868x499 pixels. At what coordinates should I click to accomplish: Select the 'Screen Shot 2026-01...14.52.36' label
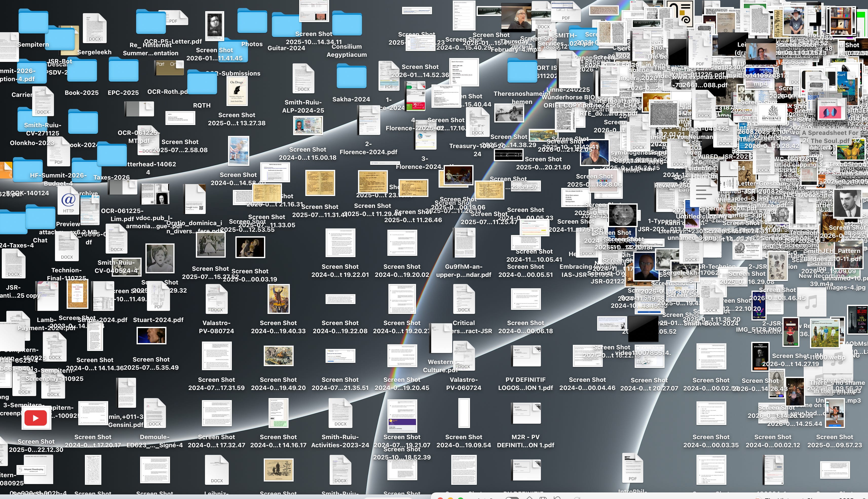(420, 71)
